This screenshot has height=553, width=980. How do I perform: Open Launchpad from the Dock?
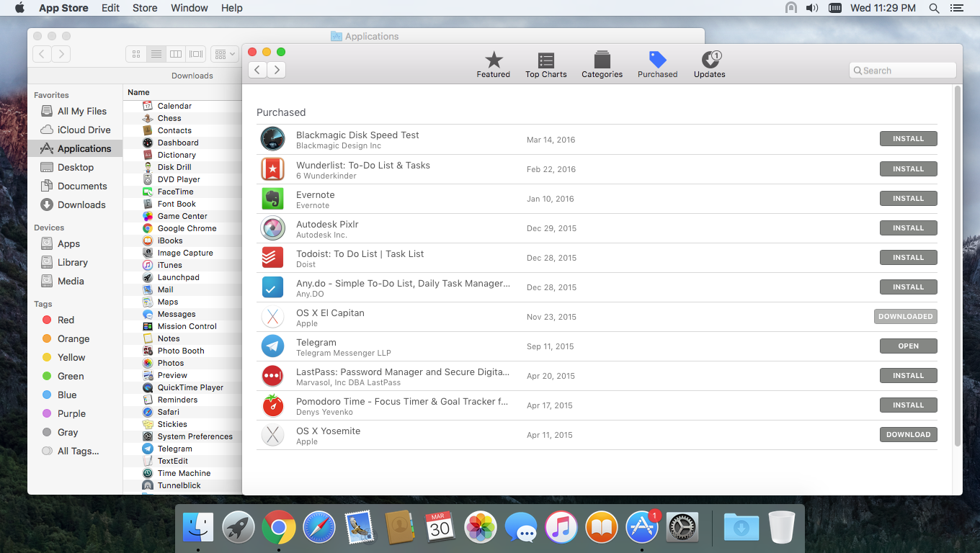pyautogui.click(x=238, y=528)
